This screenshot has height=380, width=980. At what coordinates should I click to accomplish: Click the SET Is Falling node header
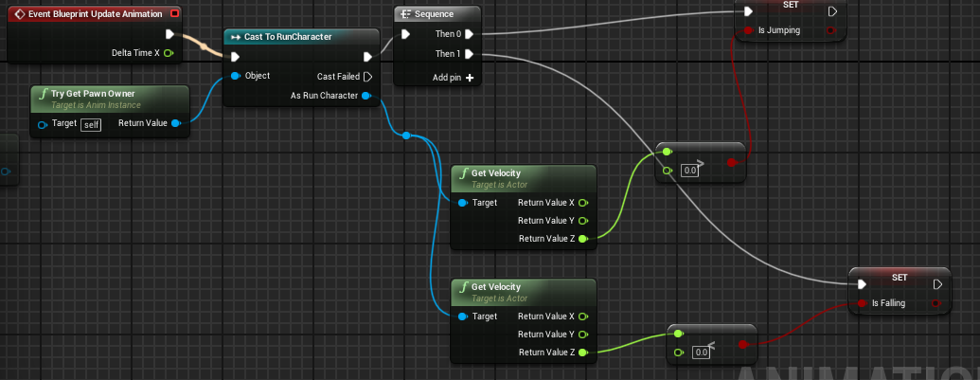900,277
